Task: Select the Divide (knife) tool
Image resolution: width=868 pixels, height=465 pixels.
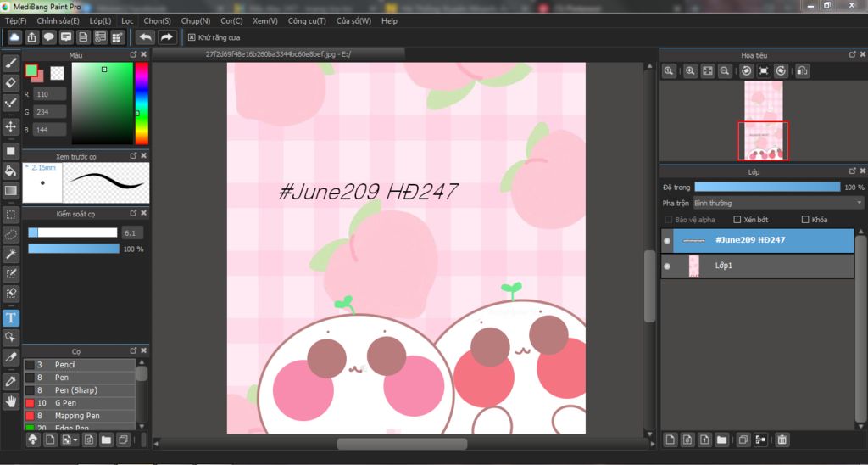Action: click(10, 357)
